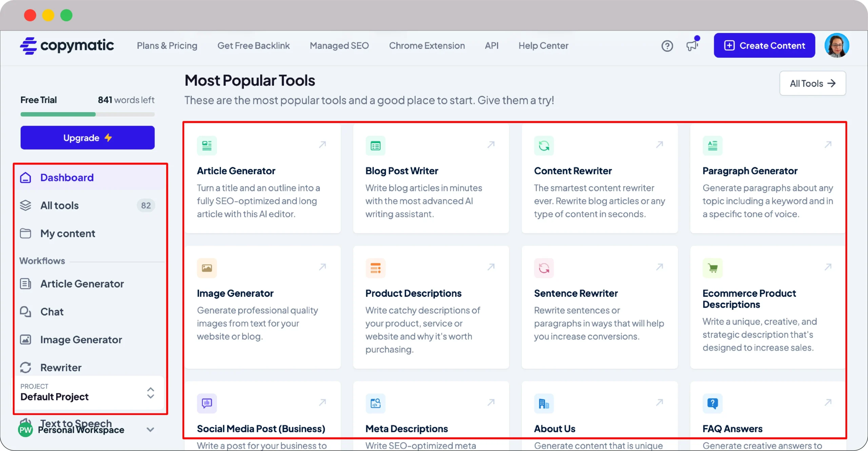Image resolution: width=868 pixels, height=451 pixels.
Task: Click the arrow on Paragraph Generator card
Action: coord(828,144)
